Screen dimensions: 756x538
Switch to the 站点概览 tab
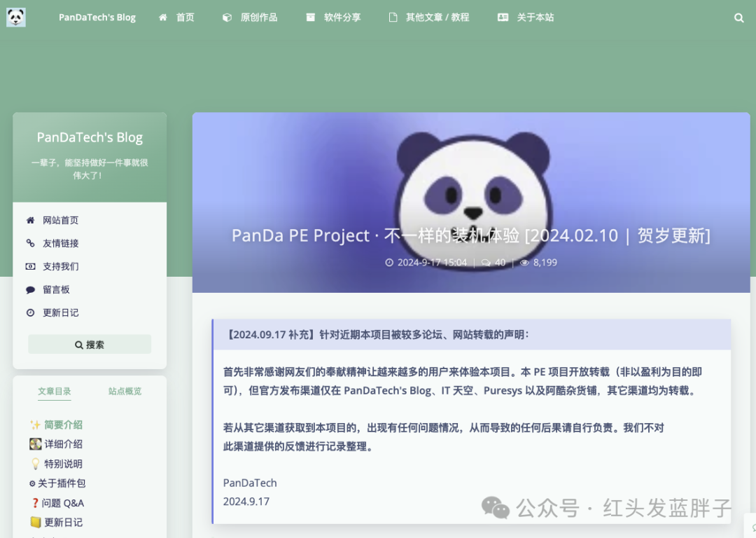tap(125, 391)
